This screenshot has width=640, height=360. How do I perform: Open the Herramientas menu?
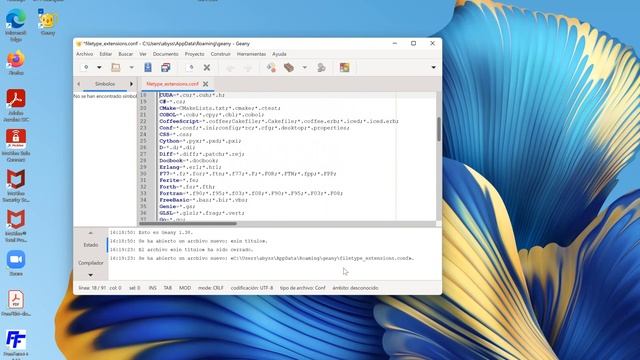click(x=251, y=54)
